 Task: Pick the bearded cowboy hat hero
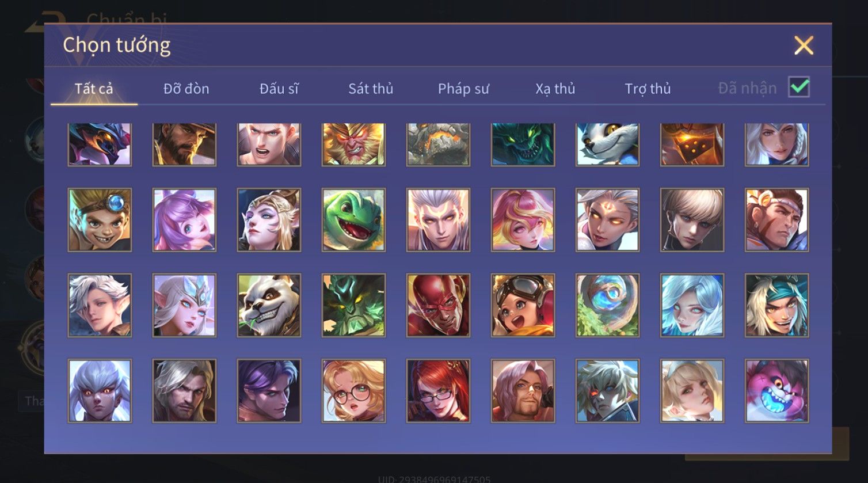click(184, 144)
